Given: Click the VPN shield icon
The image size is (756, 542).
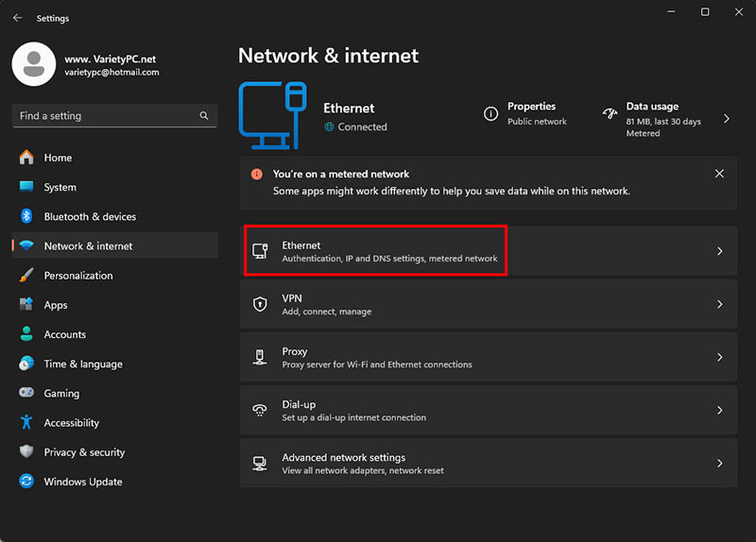Looking at the screenshot, I should [260, 304].
